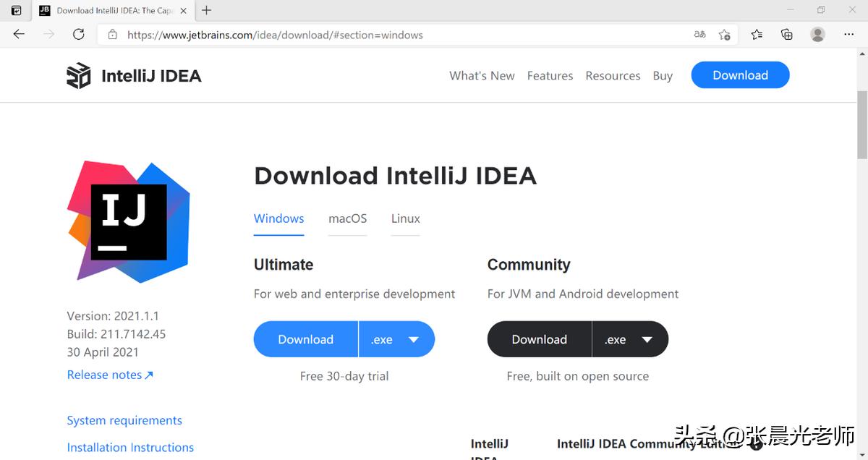Image resolution: width=868 pixels, height=460 pixels.
Task: Expand the Ultimate .exe format dropdown
Action: [x=413, y=338]
